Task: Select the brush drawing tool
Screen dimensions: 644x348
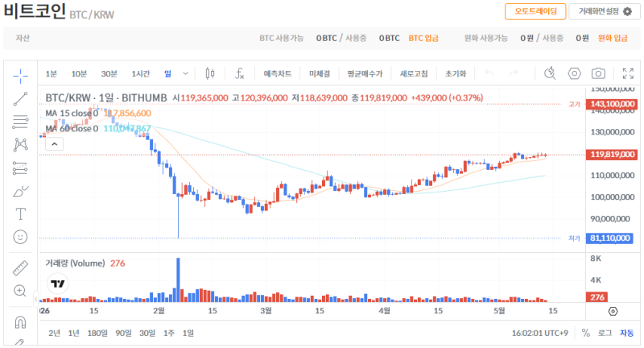Action: point(20,191)
